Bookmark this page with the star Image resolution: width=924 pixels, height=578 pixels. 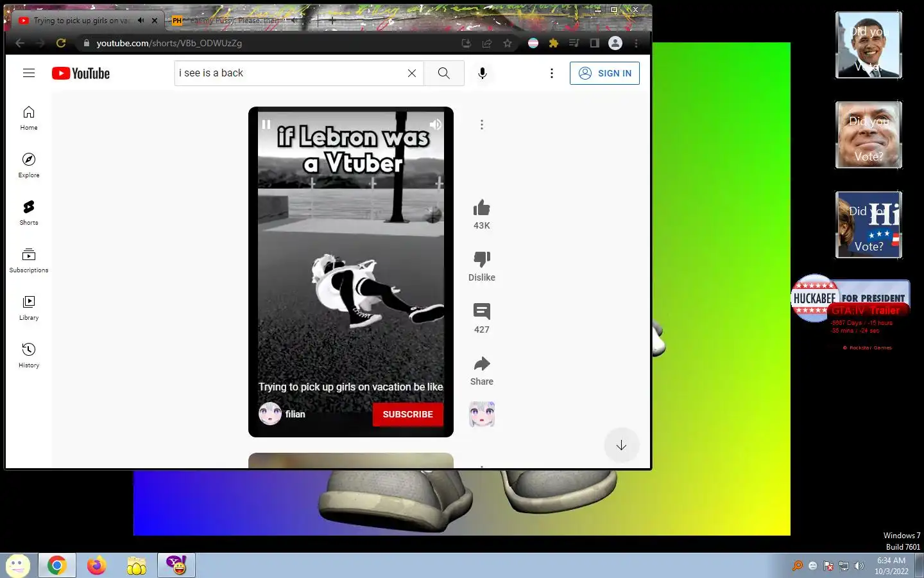[x=508, y=43]
